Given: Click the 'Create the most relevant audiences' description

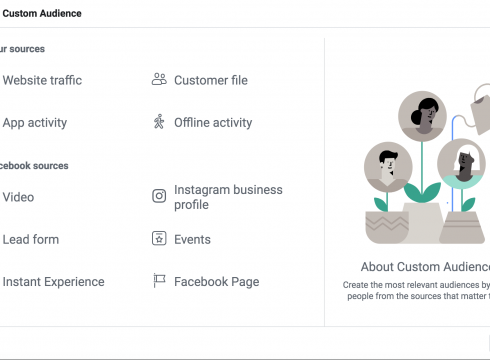Looking at the screenshot, I should [416, 290].
